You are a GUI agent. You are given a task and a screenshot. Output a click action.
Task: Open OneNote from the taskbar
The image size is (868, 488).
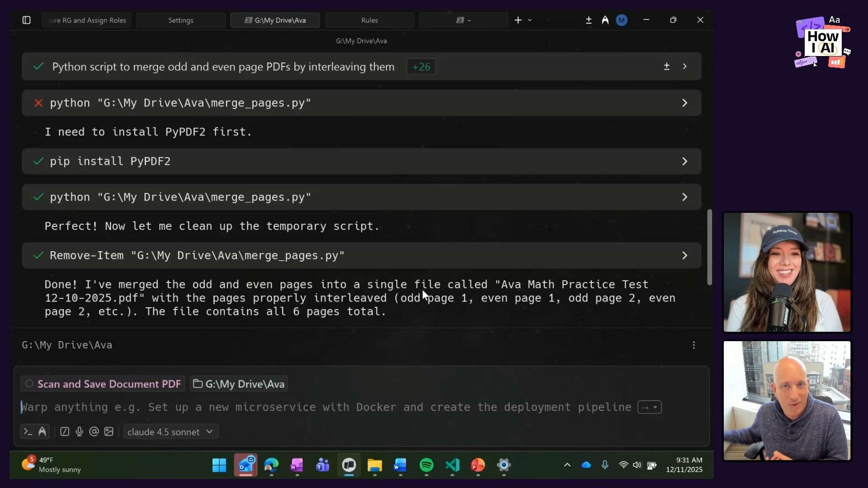click(297, 465)
